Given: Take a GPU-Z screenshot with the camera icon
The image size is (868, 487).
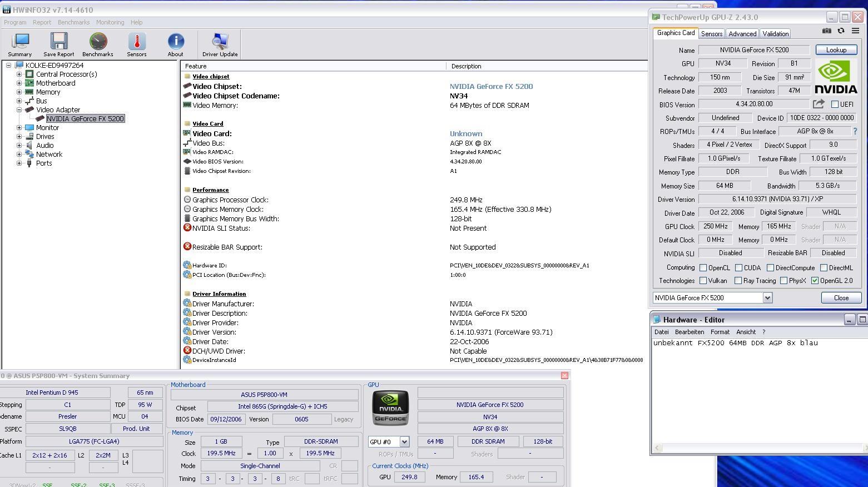Looking at the screenshot, I should 827,31.
